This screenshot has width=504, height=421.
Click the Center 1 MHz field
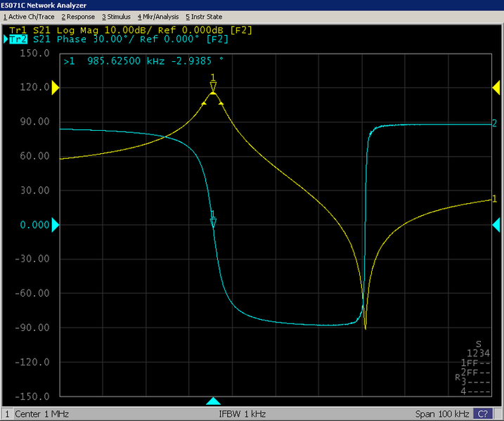coord(44,414)
